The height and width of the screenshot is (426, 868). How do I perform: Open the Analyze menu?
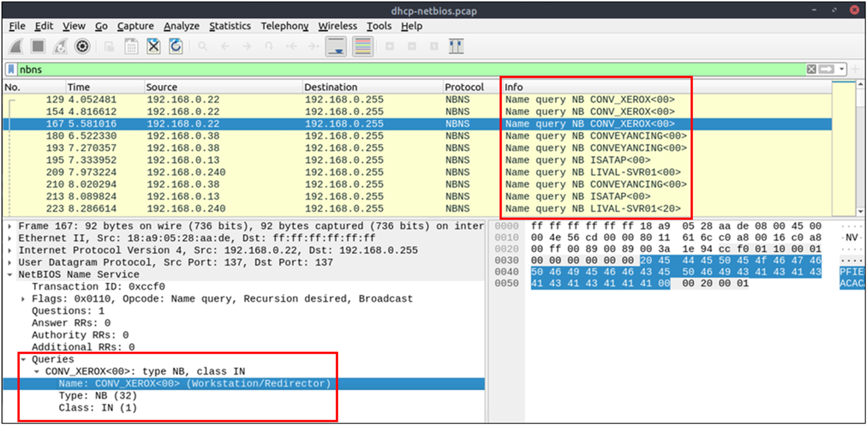coord(181,26)
